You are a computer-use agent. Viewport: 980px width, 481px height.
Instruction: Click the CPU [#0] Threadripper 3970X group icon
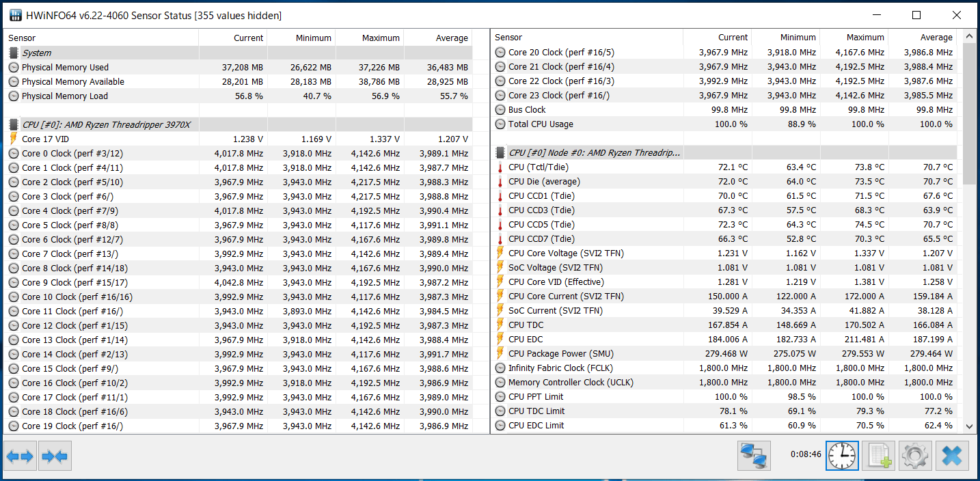14,124
